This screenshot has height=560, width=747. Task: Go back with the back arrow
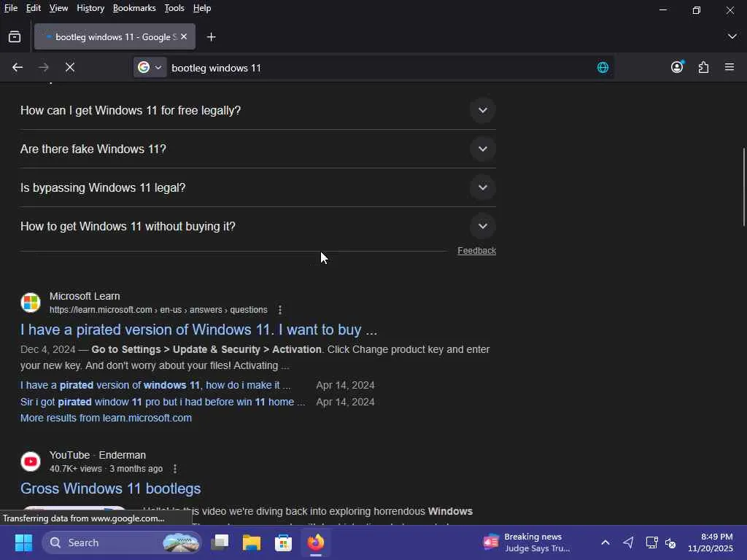[x=18, y=68]
